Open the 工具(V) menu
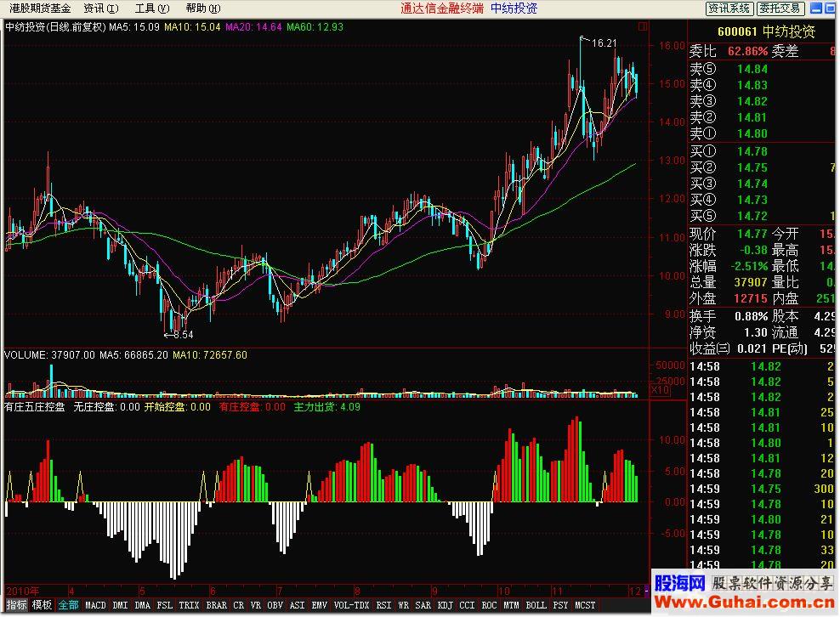The height and width of the screenshot is (617, 840). 152,8
